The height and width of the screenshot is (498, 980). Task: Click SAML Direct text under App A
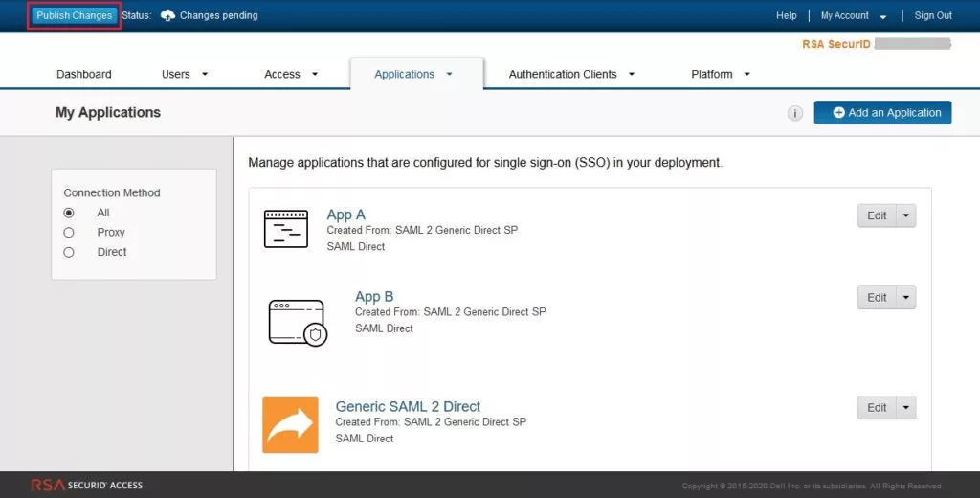[356, 246]
